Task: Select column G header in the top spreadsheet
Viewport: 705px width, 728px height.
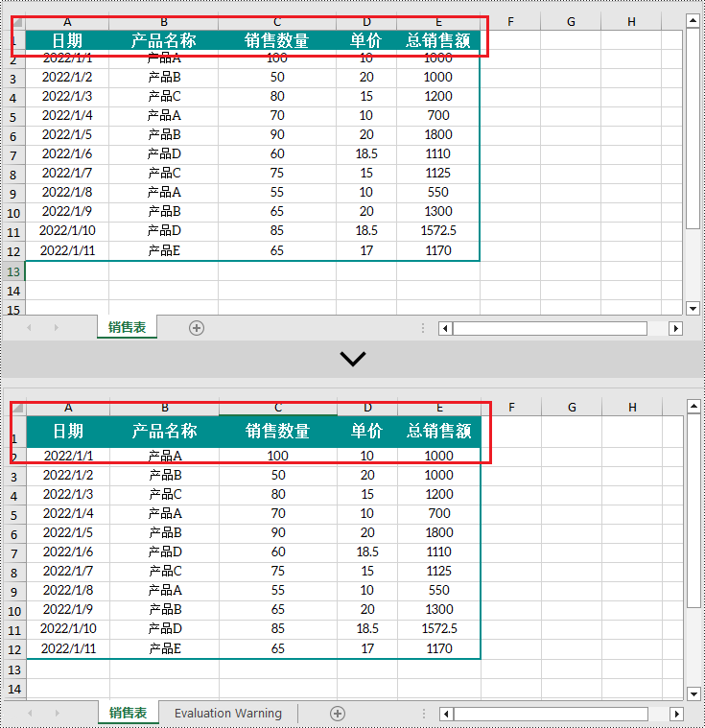Action: [x=571, y=22]
